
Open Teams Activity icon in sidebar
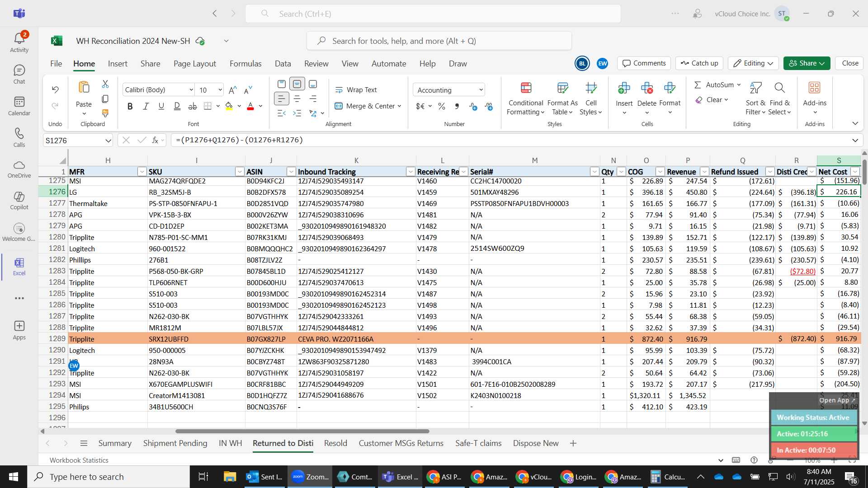[19, 42]
